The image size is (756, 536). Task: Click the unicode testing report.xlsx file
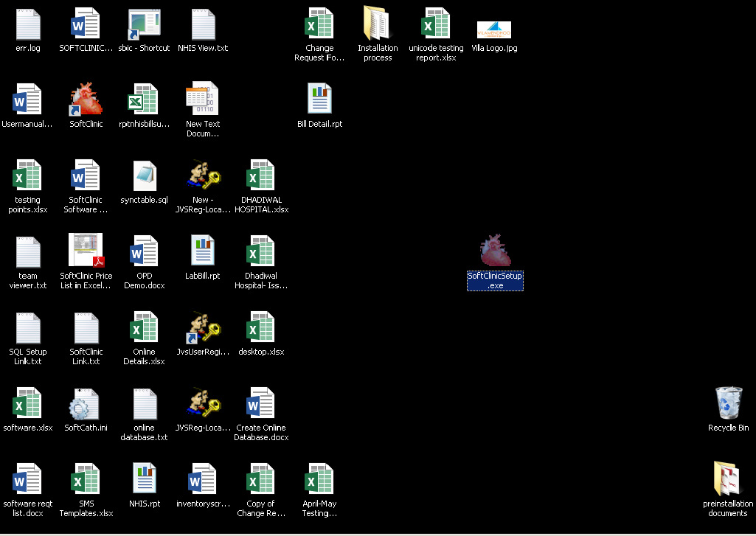pos(436,24)
